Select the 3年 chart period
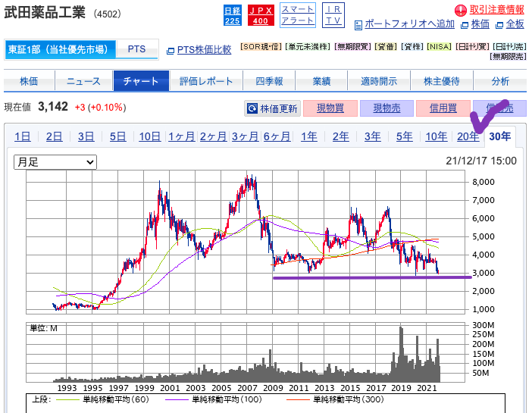This screenshot has width=532, height=413. click(373, 136)
